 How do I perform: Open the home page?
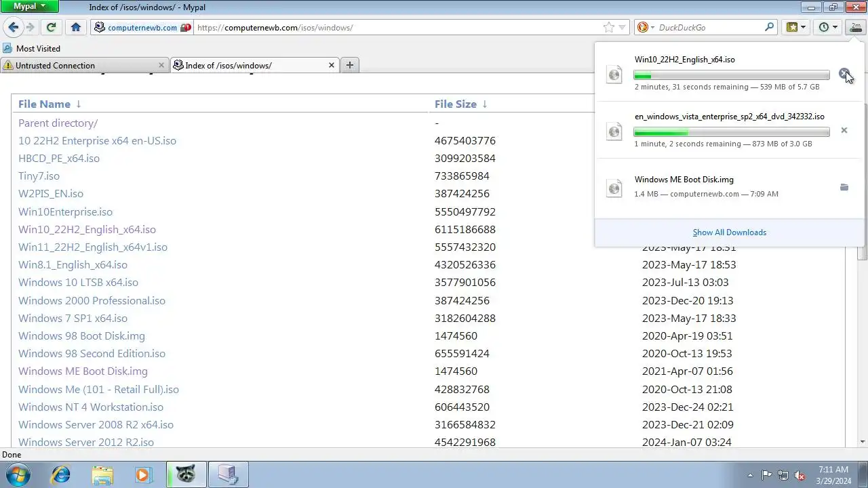pyautogui.click(x=76, y=27)
